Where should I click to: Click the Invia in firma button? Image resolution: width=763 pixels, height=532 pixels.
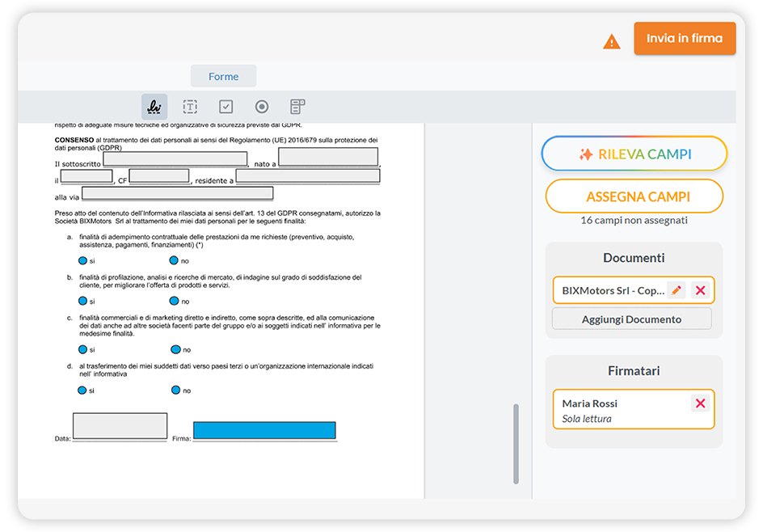[685, 38]
